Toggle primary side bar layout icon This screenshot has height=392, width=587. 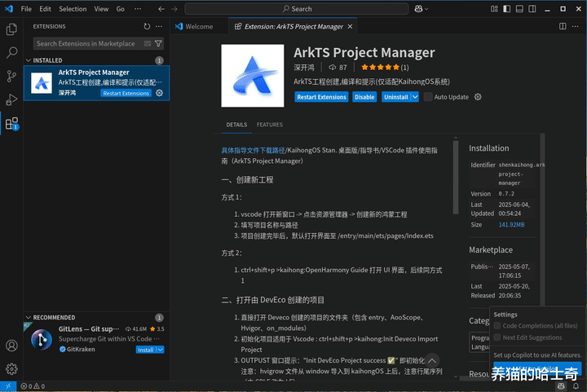click(507, 9)
